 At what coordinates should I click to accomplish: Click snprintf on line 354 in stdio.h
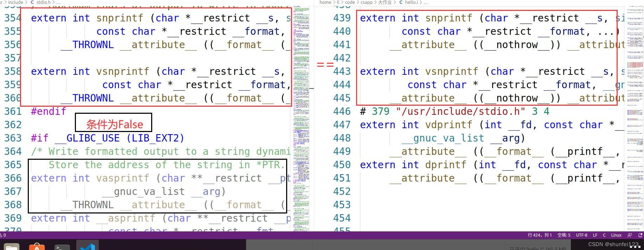click(120, 18)
